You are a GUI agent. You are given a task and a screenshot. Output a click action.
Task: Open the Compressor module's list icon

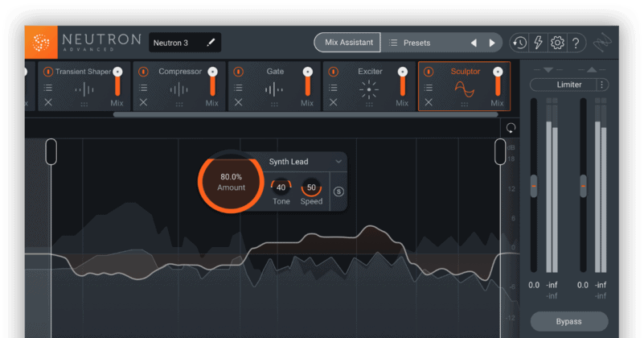[x=143, y=88]
